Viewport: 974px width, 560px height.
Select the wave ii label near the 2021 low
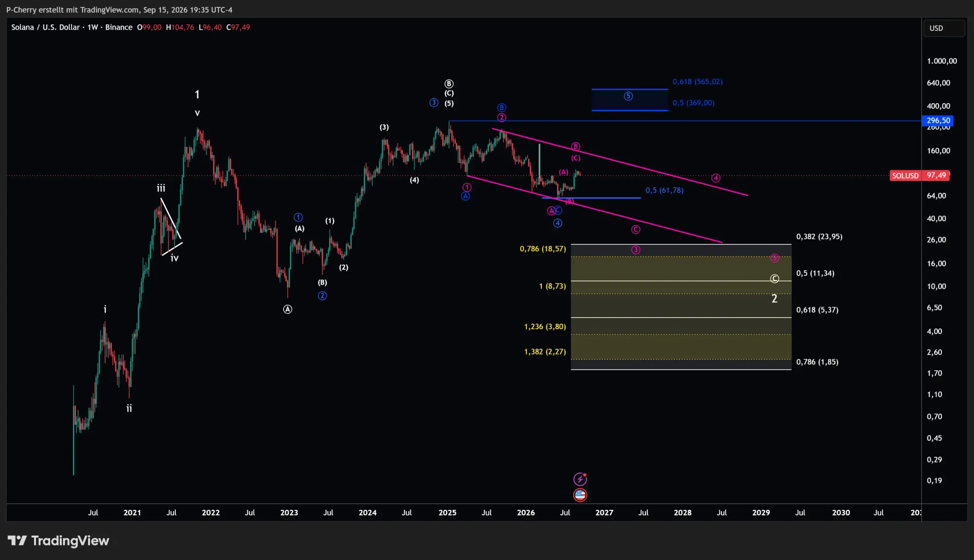(129, 408)
